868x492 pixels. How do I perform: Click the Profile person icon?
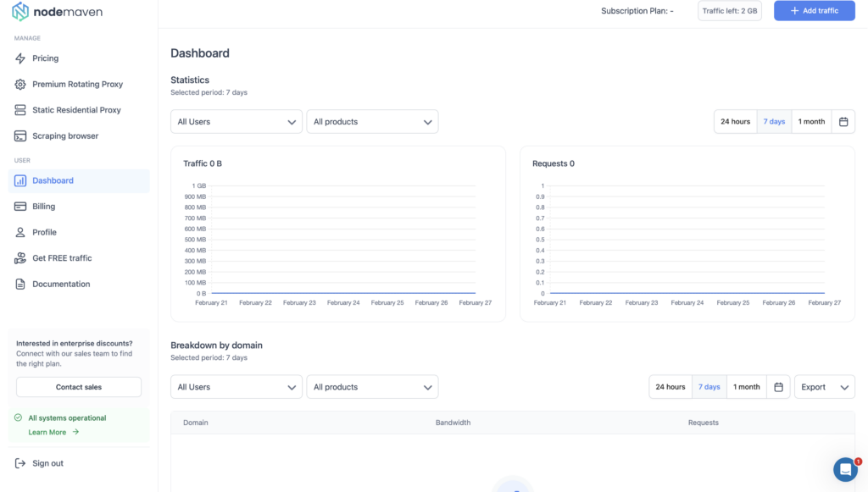pos(20,232)
